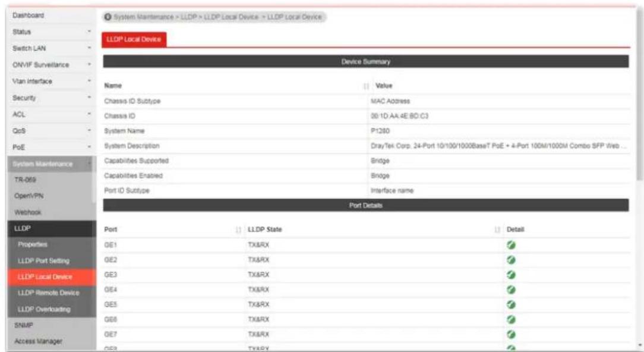Click the MAC Address value
This screenshot has height=352, width=644.
390,101
